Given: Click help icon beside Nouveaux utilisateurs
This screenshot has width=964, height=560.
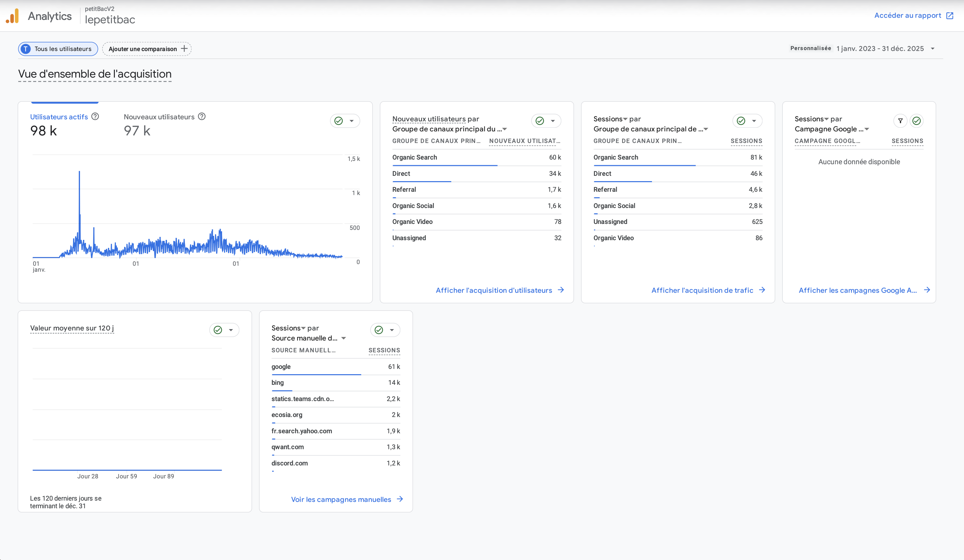Looking at the screenshot, I should (201, 116).
